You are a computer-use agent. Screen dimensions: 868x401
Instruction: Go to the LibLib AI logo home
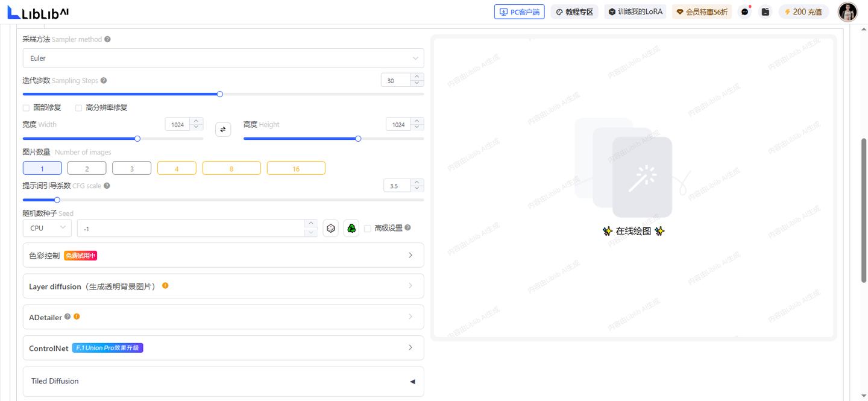[x=37, y=12]
